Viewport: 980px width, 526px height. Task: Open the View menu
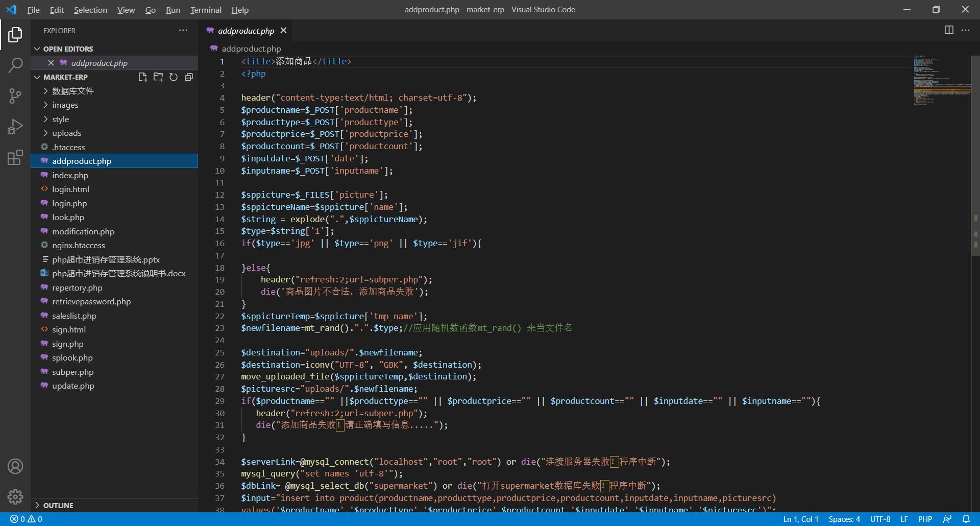click(126, 10)
